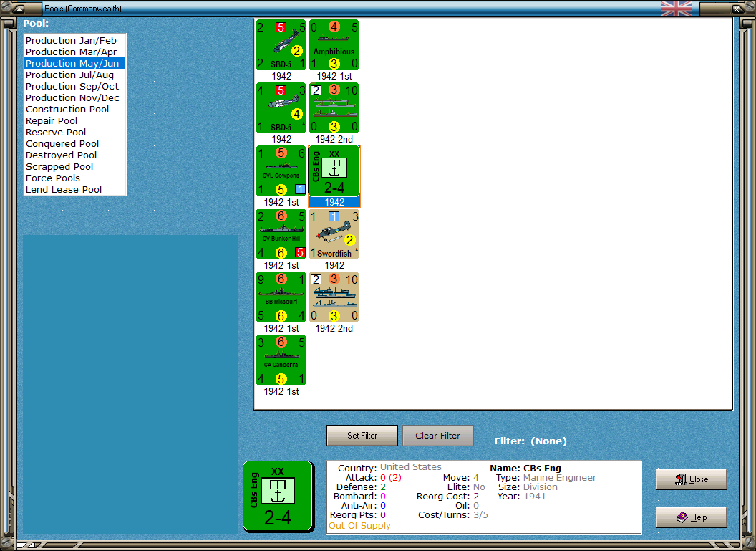This screenshot has width=756, height=551.
Task: Click the highlighted '1942' label under CBs Eng
Action: point(334,203)
